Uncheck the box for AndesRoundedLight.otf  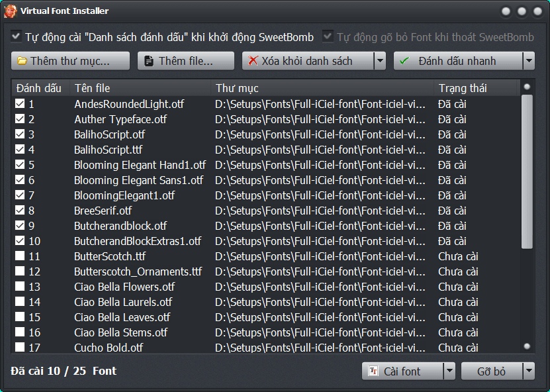pyautogui.click(x=20, y=104)
